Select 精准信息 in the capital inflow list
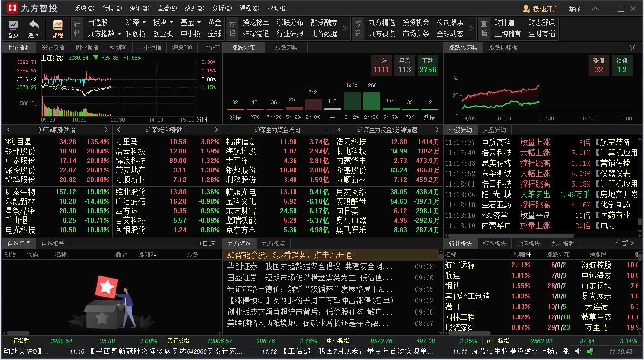The image size is (644, 360). pyautogui.click(x=278, y=142)
